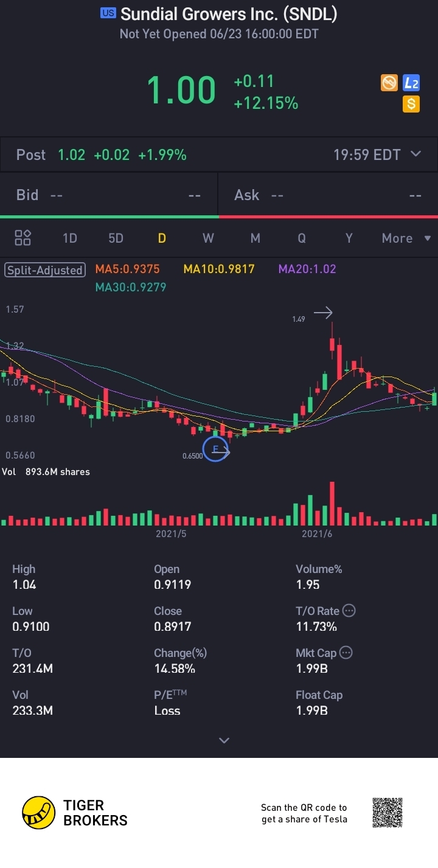Viewport: 438px width, 868px height.
Task: Tap the blue US market flag badge
Action: [108, 13]
